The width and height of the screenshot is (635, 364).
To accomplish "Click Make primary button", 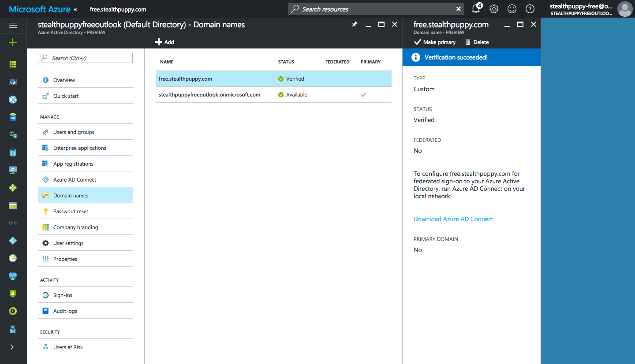I will click(x=435, y=42).
